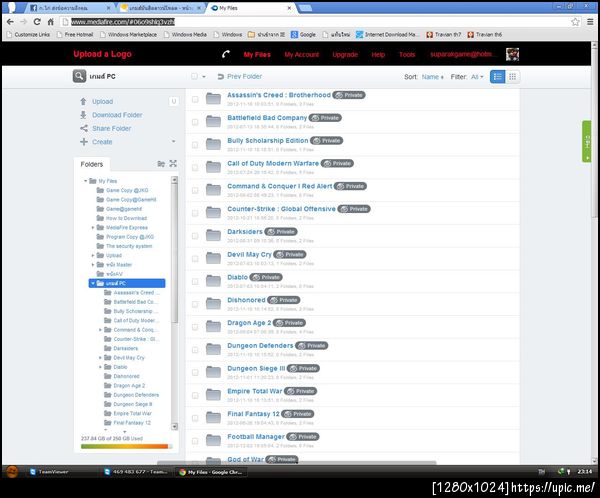600x498 pixels.
Task: Open Football Manager folder link
Action: pyautogui.click(x=256, y=437)
